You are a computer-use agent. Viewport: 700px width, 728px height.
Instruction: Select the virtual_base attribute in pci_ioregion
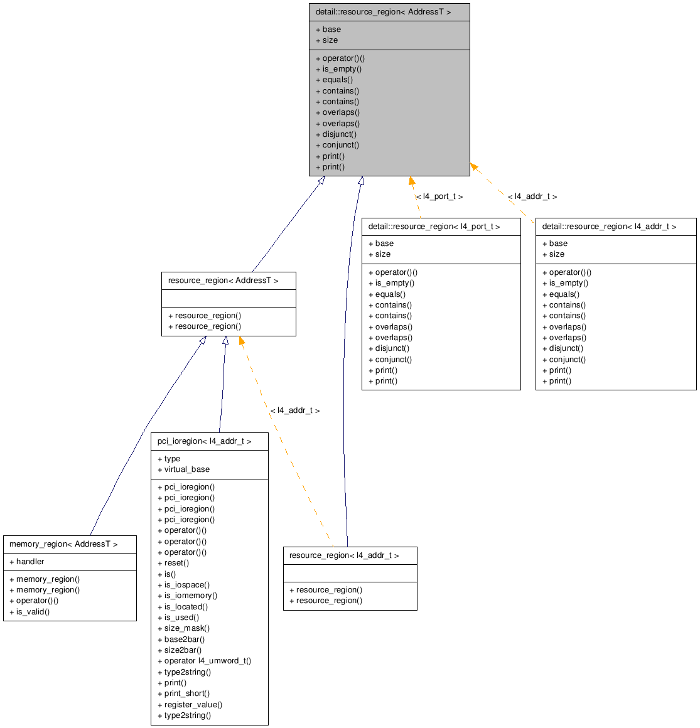pyautogui.click(x=184, y=469)
